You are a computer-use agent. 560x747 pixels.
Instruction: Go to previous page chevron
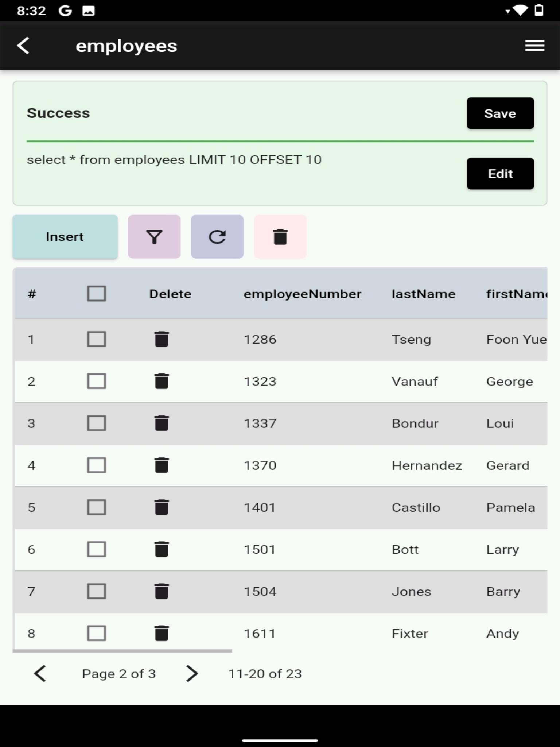(40, 673)
